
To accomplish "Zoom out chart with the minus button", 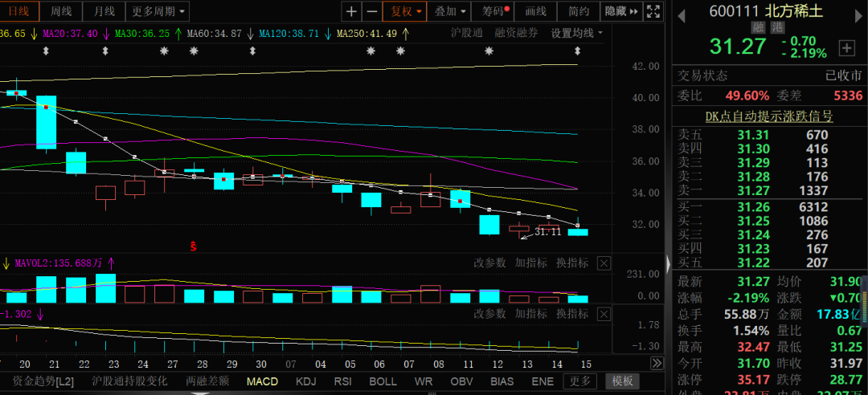I will coord(371,11).
